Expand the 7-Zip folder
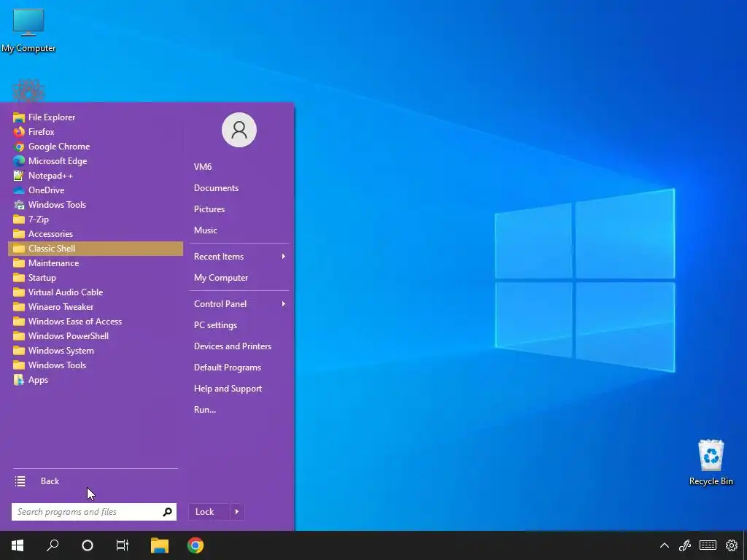The image size is (747, 560). [x=96, y=219]
